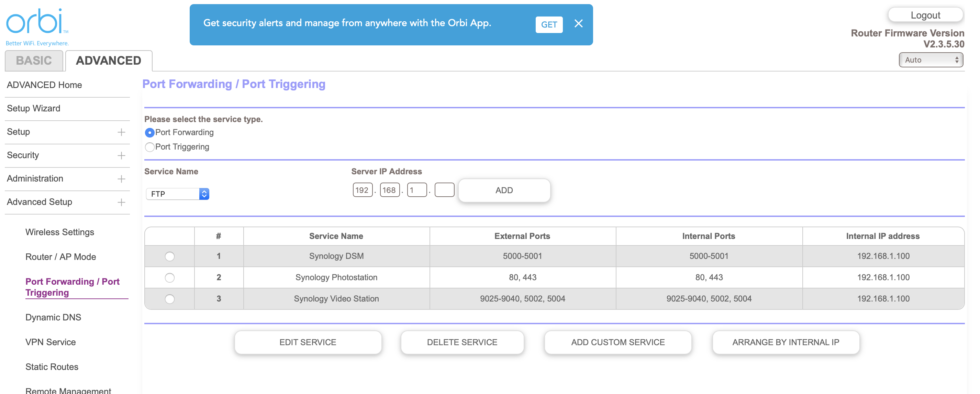This screenshot has width=980, height=394.
Task: Go to VPN Service settings
Action: click(x=51, y=342)
